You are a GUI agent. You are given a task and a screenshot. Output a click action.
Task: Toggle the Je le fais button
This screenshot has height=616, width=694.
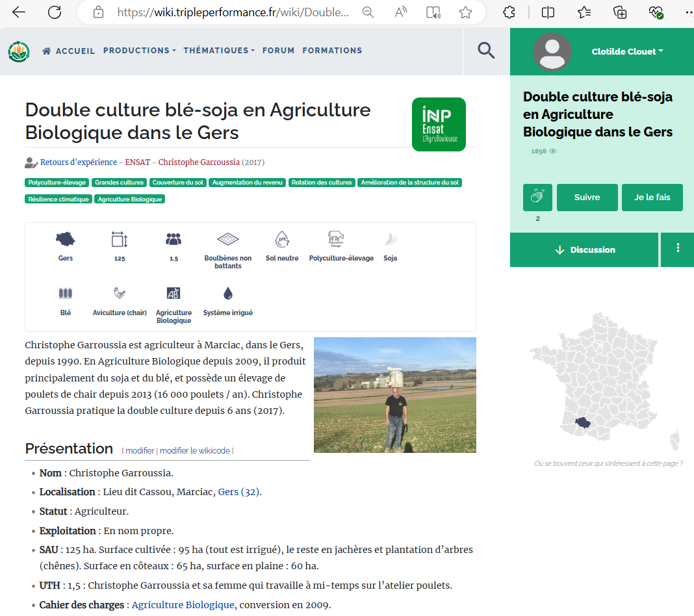tap(652, 198)
